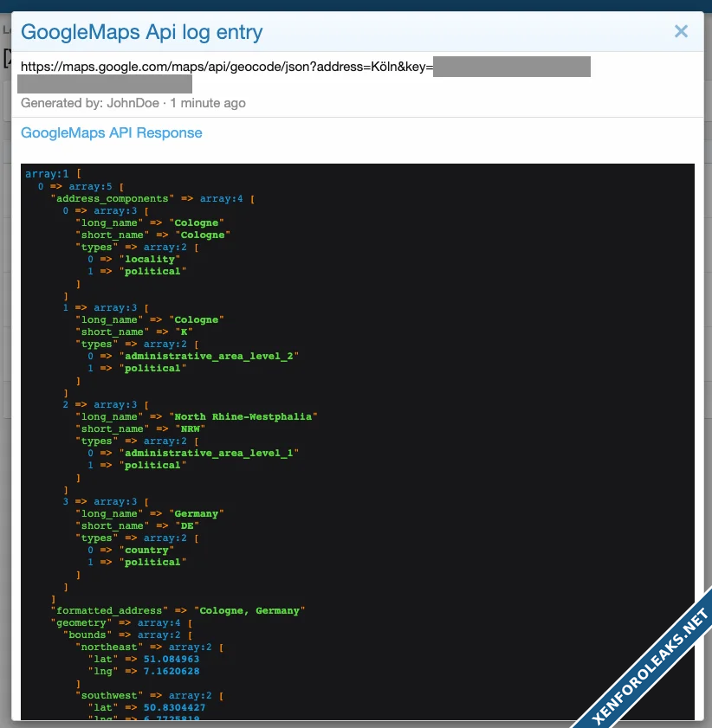Click the JohnDoe username in Generated by
Image resolution: width=712 pixels, height=728 pixels.
point(133,103)
